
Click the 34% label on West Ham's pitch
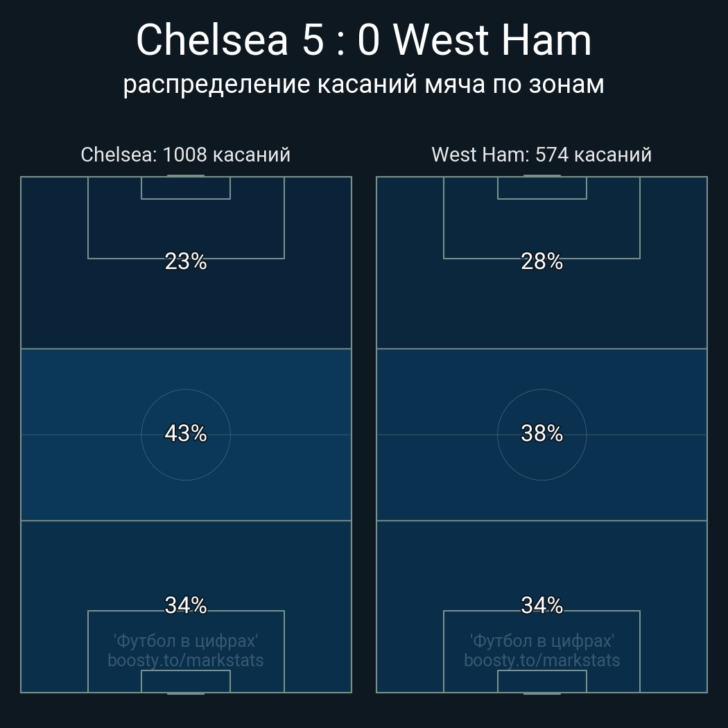click(x=541, y=605)
